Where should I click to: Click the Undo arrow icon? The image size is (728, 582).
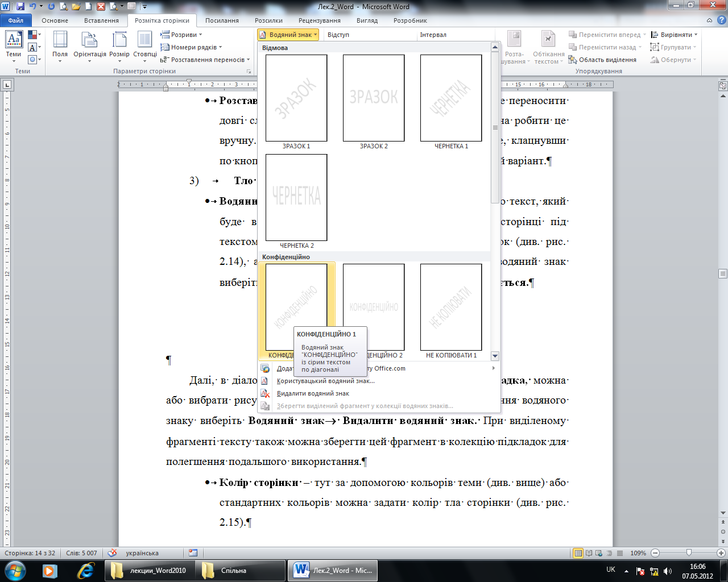(x=32, y=7)
